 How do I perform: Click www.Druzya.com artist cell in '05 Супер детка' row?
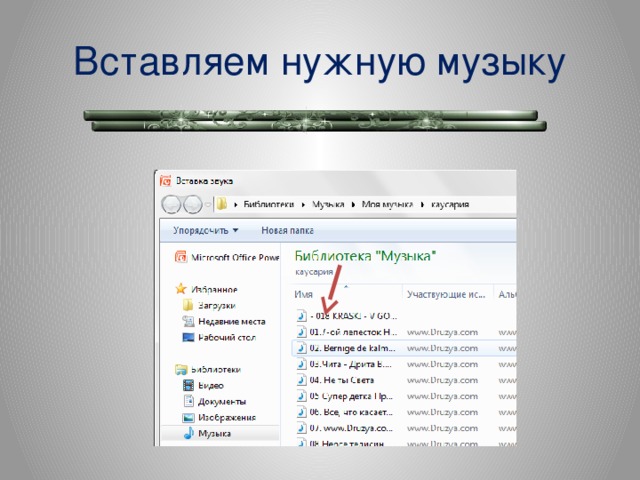tap(442, 396)
